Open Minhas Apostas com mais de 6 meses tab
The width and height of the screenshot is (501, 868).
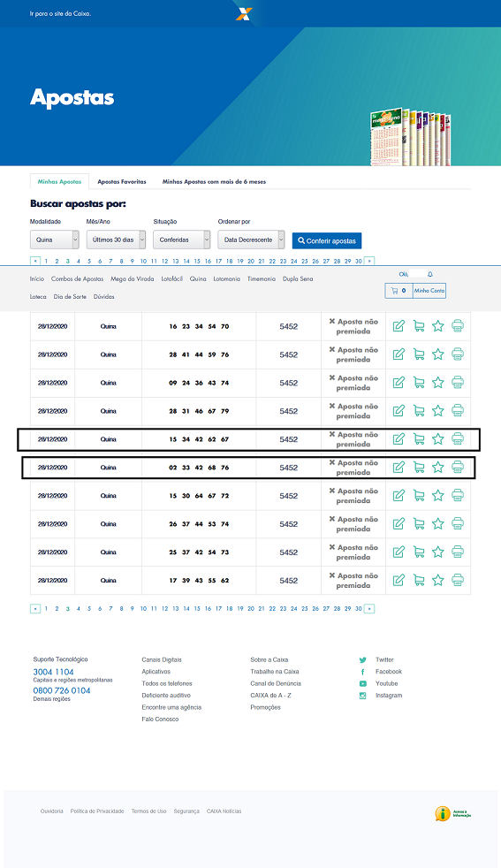[214, 181]
